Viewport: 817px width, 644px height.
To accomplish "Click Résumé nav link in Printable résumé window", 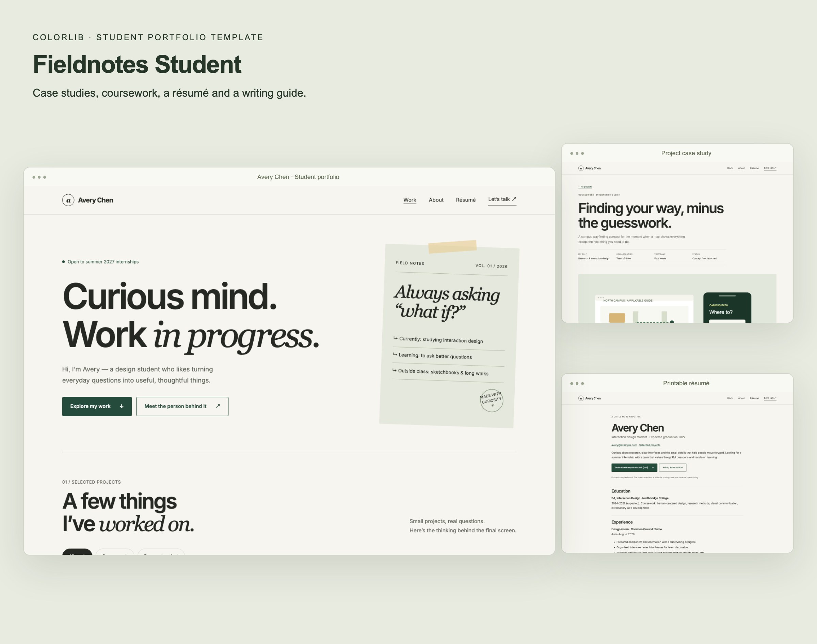I will pyautogui.click(x=754, y=398).
